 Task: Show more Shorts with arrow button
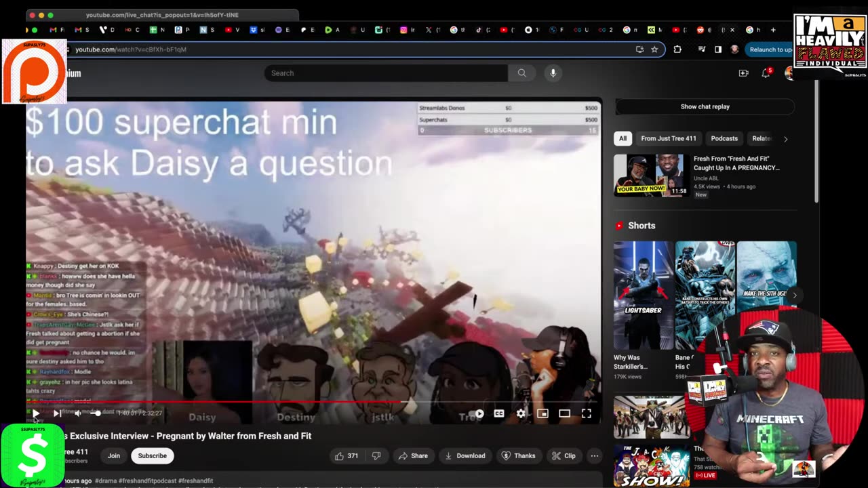click(x=795, y=296)
